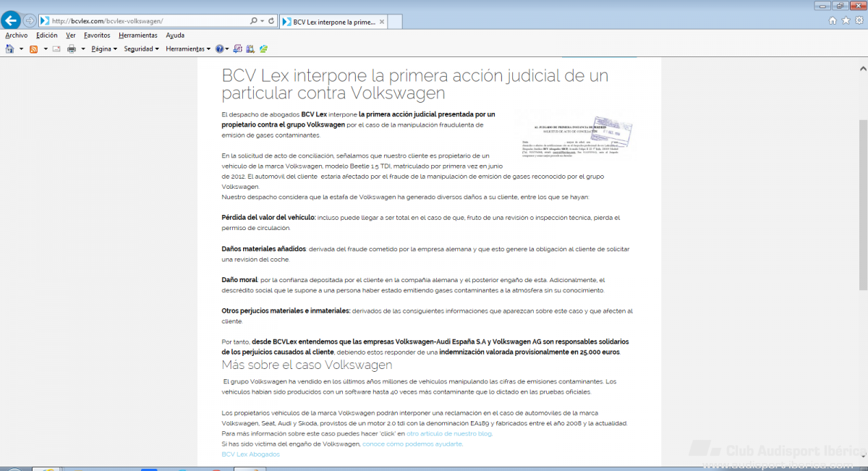Viewport: 868px width, 471px height.
Task: Open the gear settings icon at top right
Action: point(858,21)
